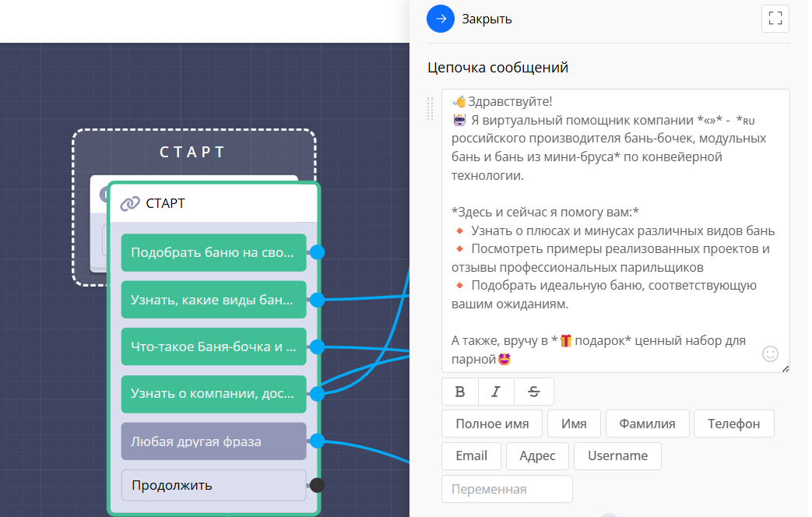
Task: Open the emoji picker in message box
Action: tap(770, 354)
